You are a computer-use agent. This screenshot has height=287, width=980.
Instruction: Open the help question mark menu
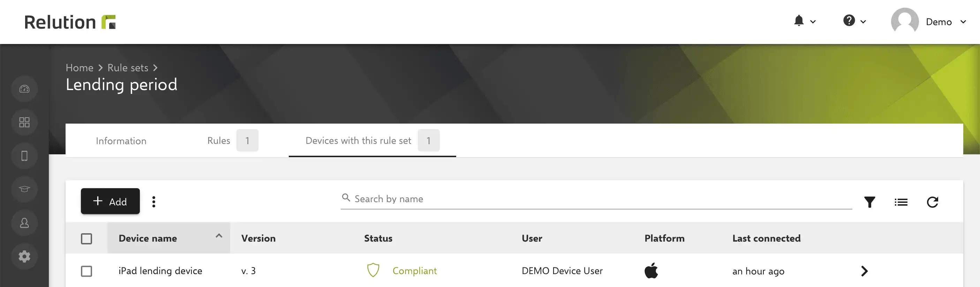[x=849, y=21]
